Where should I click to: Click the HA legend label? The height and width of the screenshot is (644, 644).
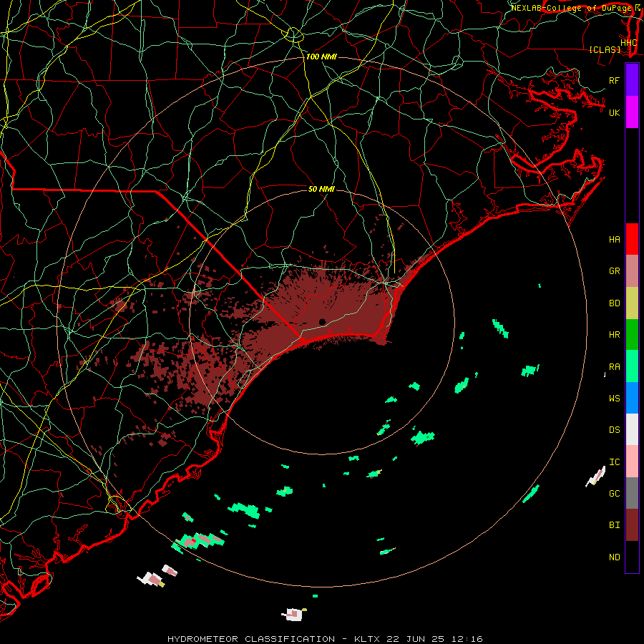point(614,240)
